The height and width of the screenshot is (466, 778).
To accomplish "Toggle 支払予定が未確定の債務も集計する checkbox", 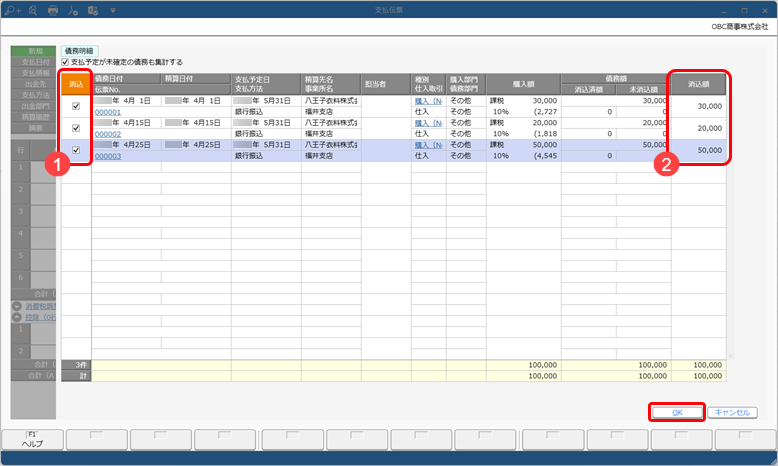I will [65, 62].
